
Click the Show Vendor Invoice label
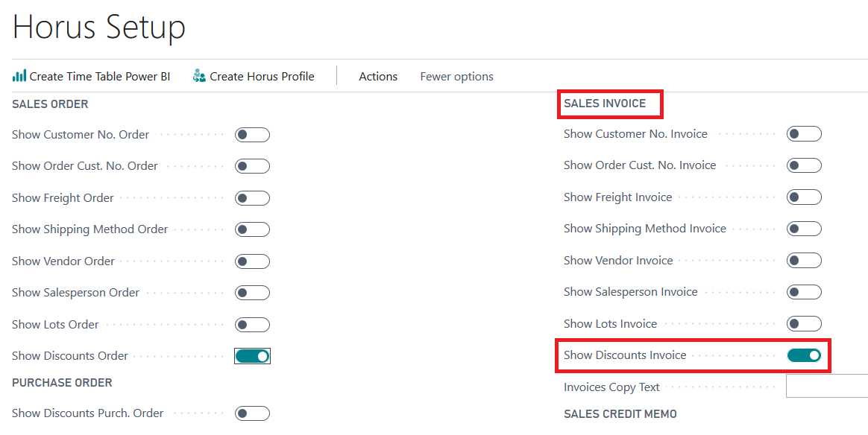(x=618, y=261)
